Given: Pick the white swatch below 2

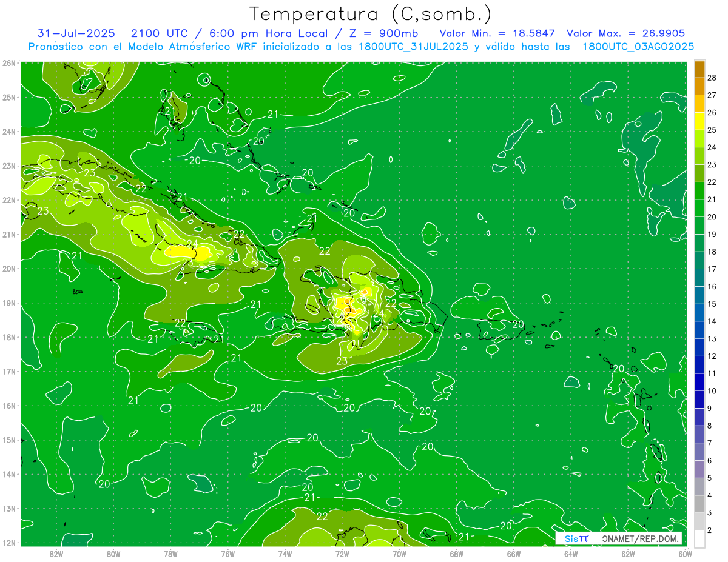Looking at the screenshot, I should tap(699, 538).
